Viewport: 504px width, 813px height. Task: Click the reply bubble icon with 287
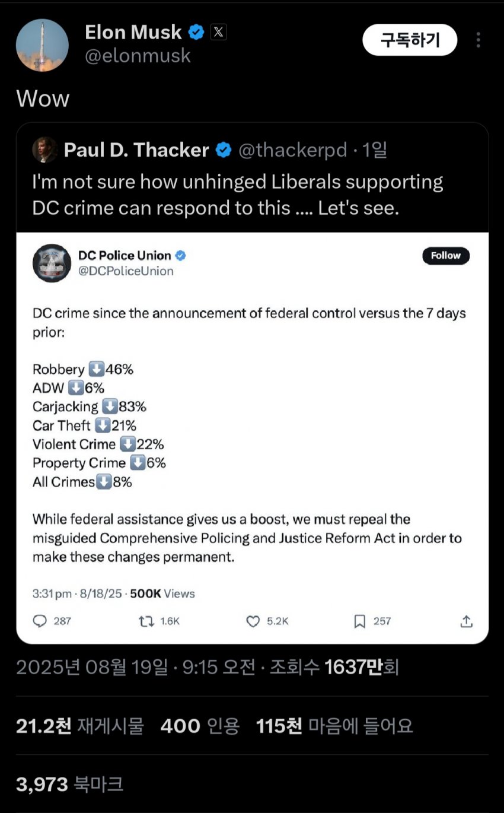click(40, 621)
